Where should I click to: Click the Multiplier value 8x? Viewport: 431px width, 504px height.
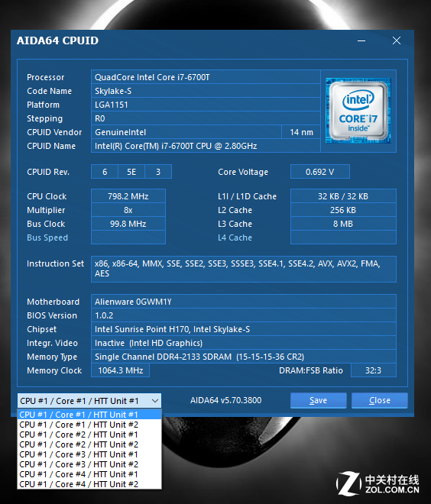pyautogui.click(x=128, y=210)
